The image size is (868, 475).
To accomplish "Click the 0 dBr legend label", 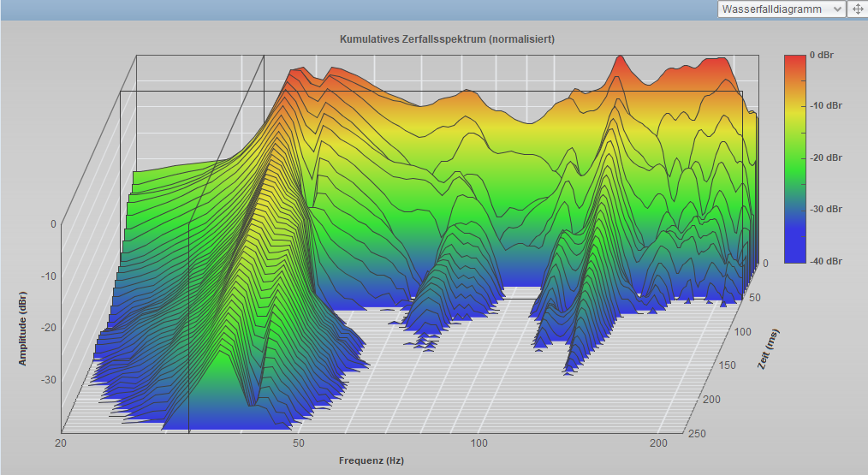I will pyautogui.click(x=823, y=55).
